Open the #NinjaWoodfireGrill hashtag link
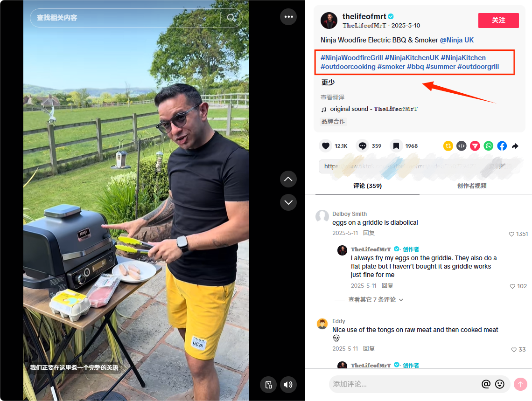 click(x=352, y=58)
